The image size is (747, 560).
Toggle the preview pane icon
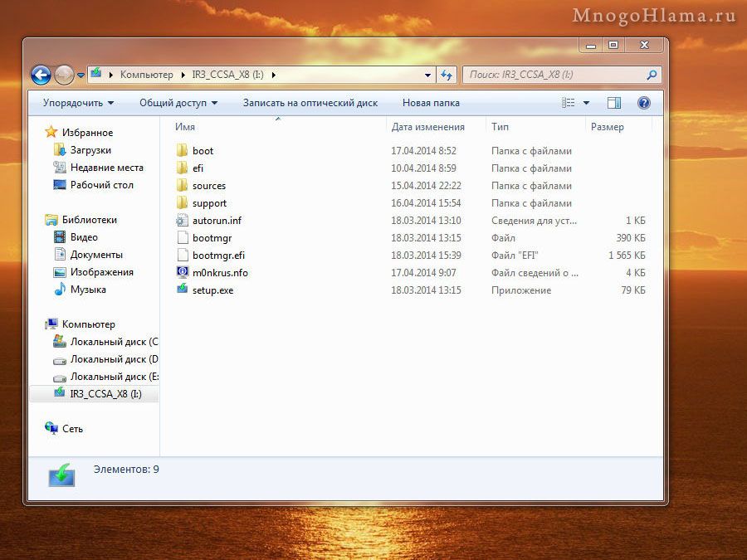click(614, 103)
